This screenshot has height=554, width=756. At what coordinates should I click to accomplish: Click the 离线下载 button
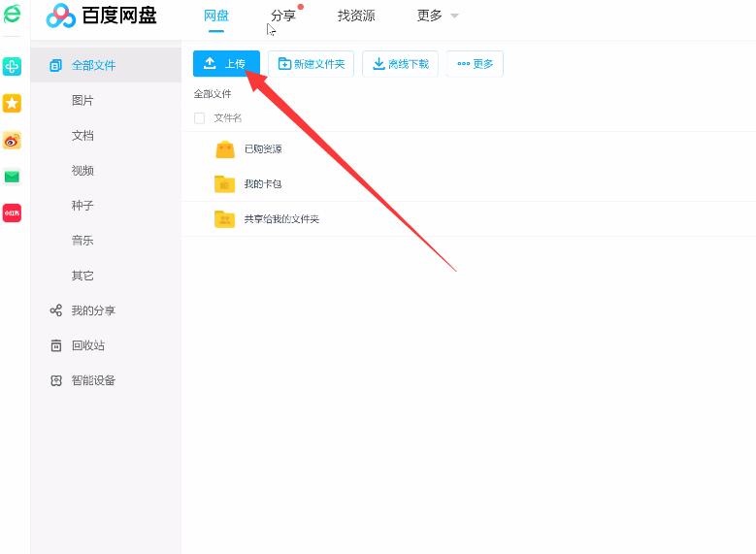click(x=400, y=64)
